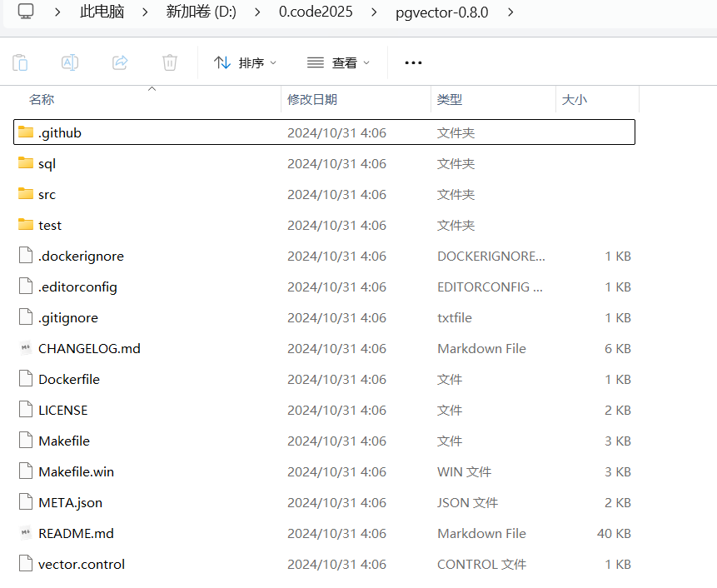The width and height of the screenshot is (717, 588).
Task: Open the src folder
Action: coord(47,194)
